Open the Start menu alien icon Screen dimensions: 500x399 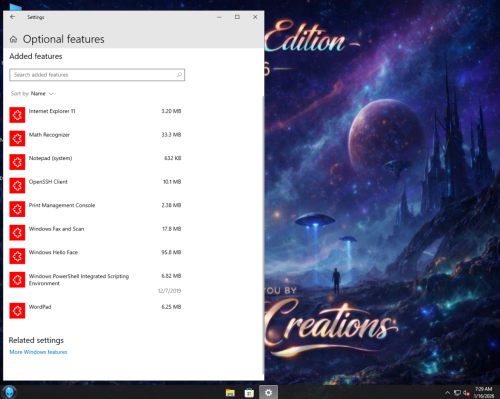(9, 392)
